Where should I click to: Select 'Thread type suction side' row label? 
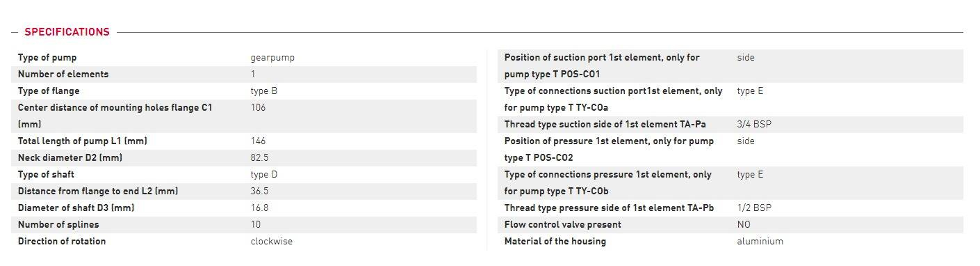(x=605, y=125)
